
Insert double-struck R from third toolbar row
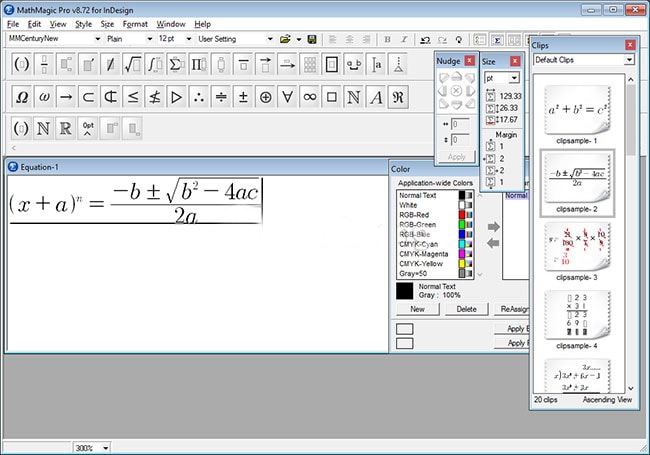[x=65, y=128]
